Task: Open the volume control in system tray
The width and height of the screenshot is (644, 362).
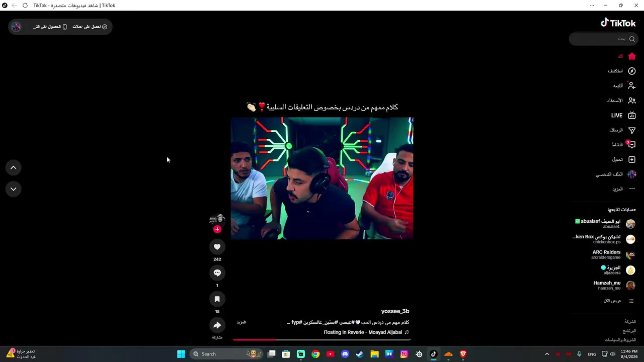Action: [612, 354]
